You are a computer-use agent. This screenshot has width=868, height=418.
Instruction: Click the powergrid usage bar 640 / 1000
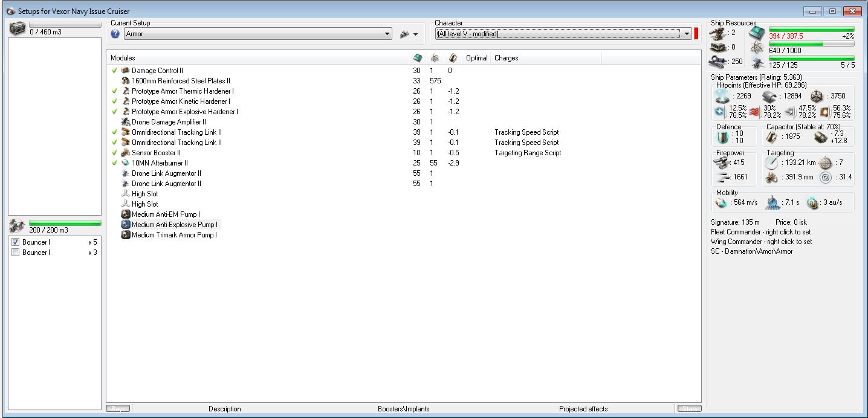tap(811, 43)
